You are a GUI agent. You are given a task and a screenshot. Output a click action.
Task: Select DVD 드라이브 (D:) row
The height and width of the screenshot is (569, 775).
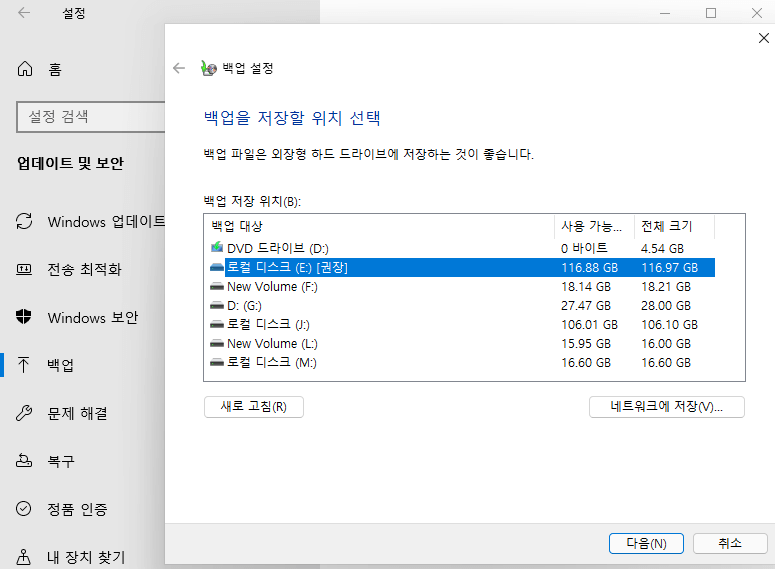(462, 248)
